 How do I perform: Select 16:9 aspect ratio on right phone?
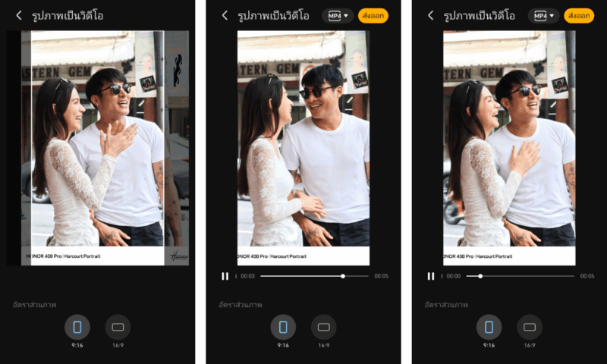click(x=530, y=327)
